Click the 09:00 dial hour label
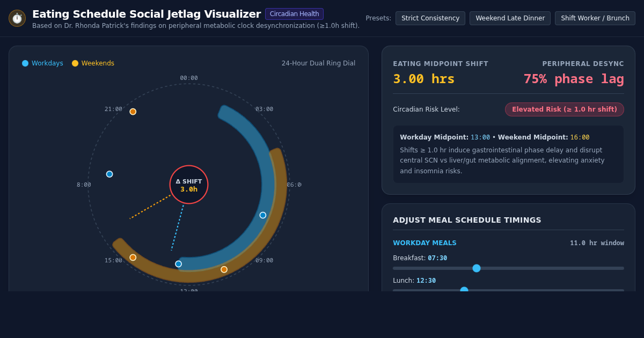Viewport: 644px width, 338px height. pos(265,261)
